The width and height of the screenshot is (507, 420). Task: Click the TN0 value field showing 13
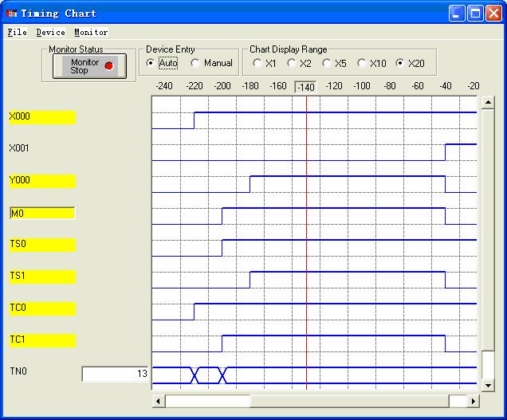pos(116,374)
